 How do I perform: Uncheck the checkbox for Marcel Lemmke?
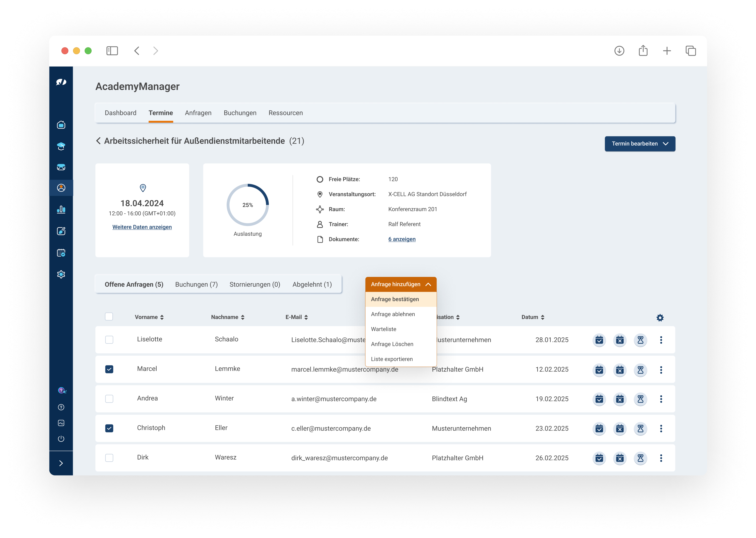[109, 369]
